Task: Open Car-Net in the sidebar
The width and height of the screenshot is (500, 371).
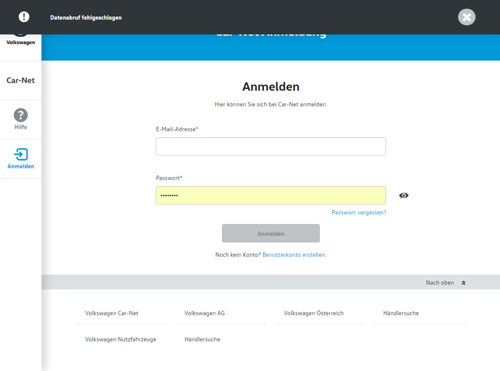Action: pos(21,80)
